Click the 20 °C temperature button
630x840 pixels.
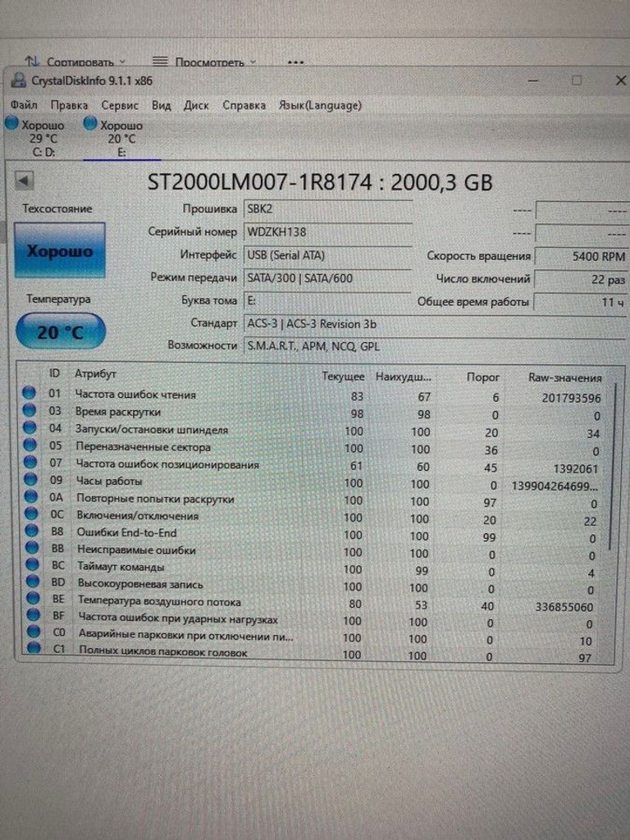[61, 332]
